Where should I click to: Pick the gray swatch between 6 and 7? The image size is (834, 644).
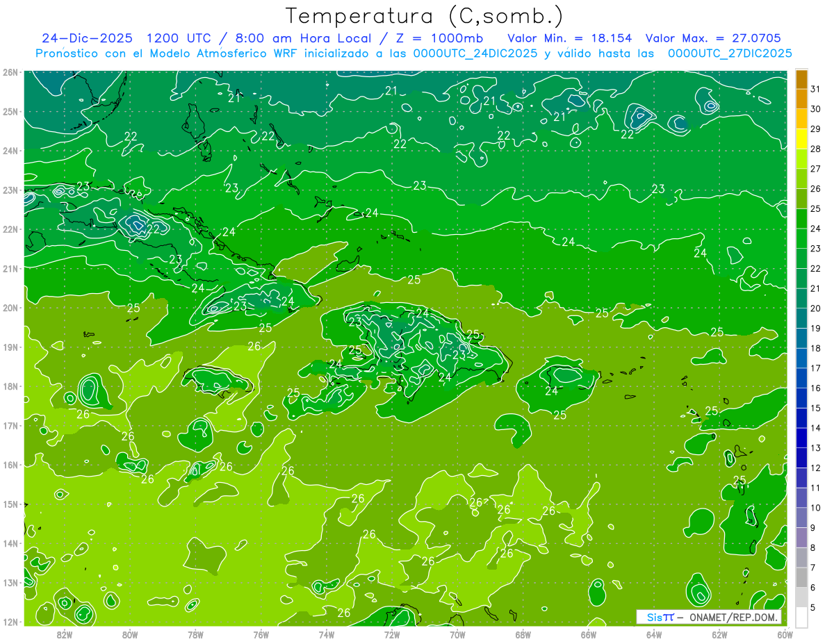pos(802,577)
